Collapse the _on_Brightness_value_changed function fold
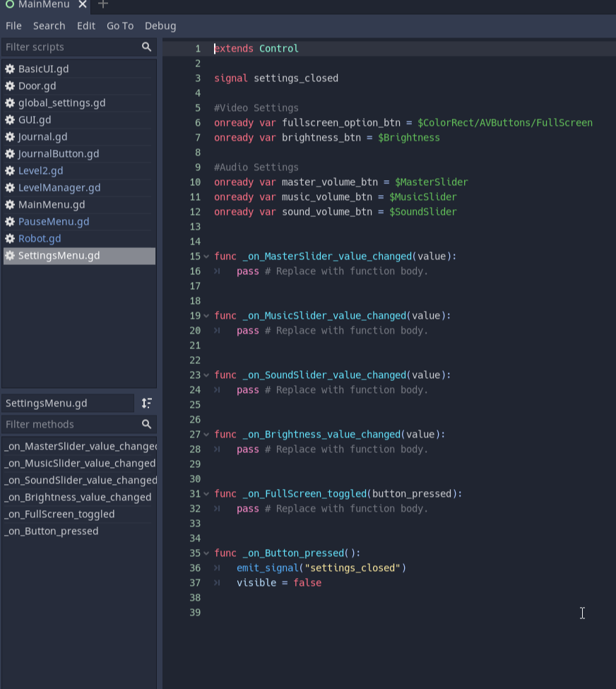The height and width of the screenshot is (689, 616). click(x=206, y=434)
